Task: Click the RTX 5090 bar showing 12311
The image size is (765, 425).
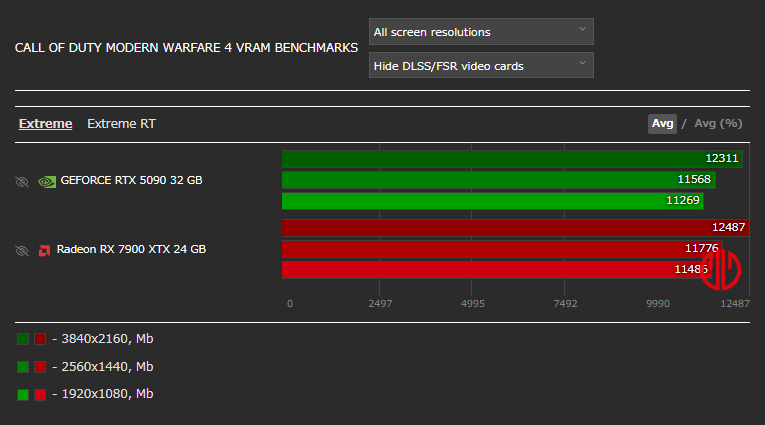Action: click(x=512, y=159)
